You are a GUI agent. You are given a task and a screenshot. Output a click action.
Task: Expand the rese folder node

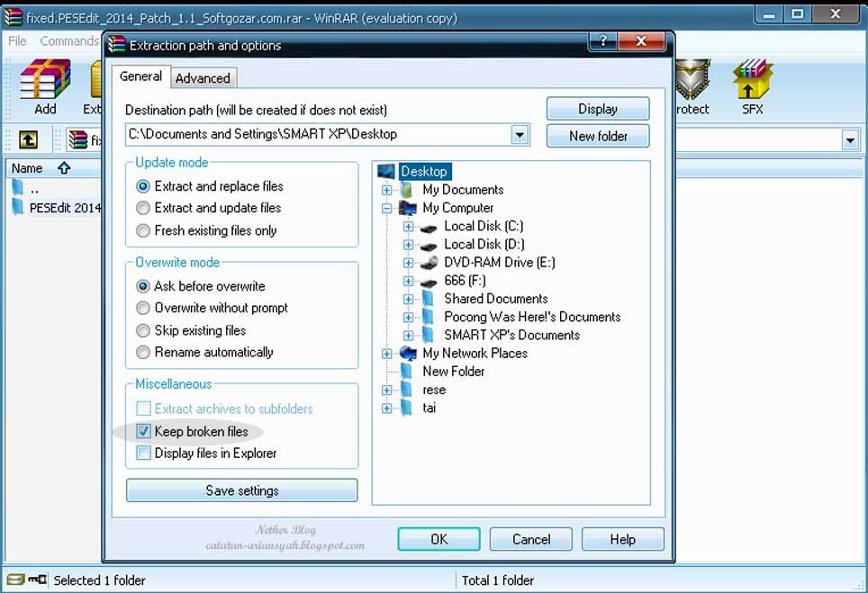tap(386, 390)
